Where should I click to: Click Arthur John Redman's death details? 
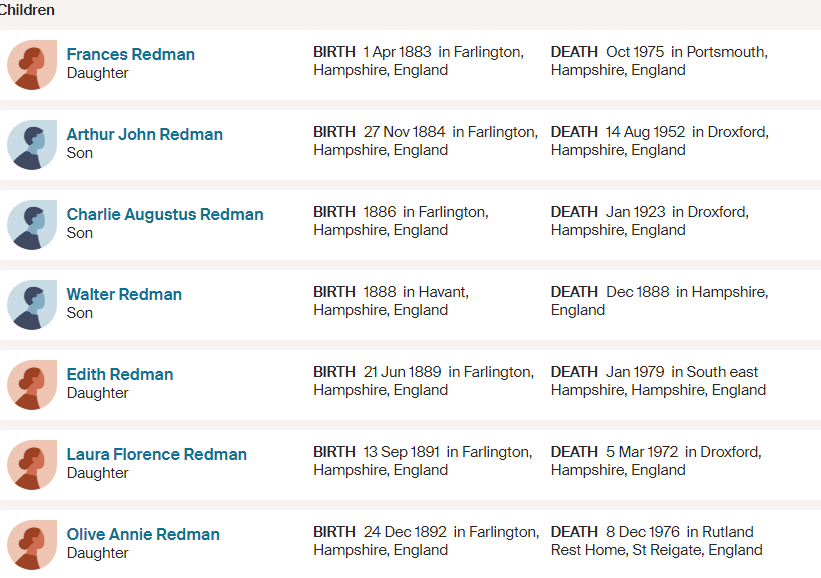tap(659, 141)
